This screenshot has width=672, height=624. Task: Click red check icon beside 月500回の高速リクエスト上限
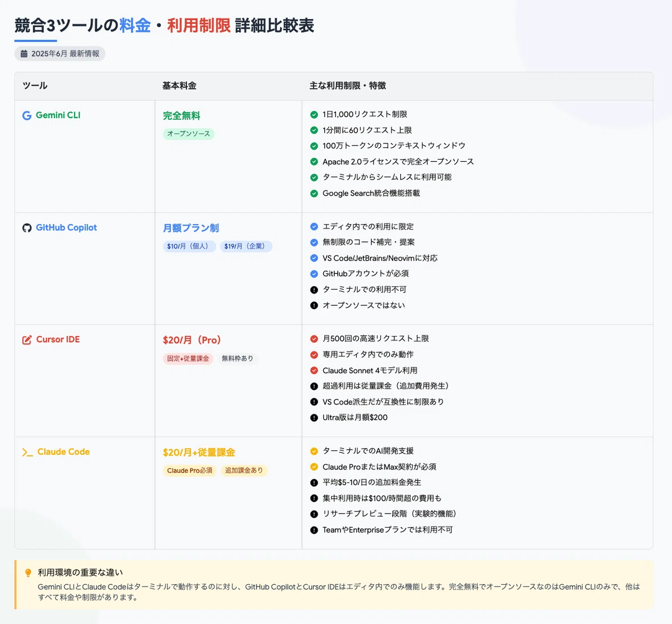314,339
